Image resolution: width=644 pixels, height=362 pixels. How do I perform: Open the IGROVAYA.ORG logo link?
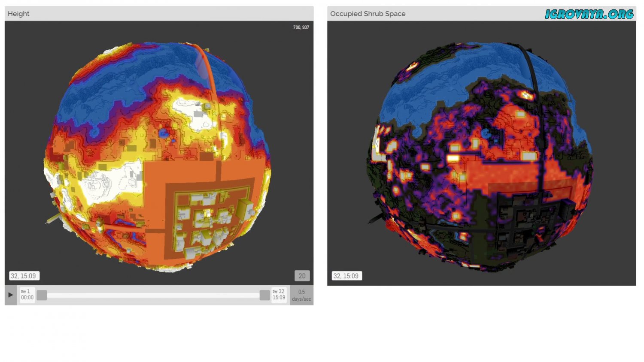[589, 14]
